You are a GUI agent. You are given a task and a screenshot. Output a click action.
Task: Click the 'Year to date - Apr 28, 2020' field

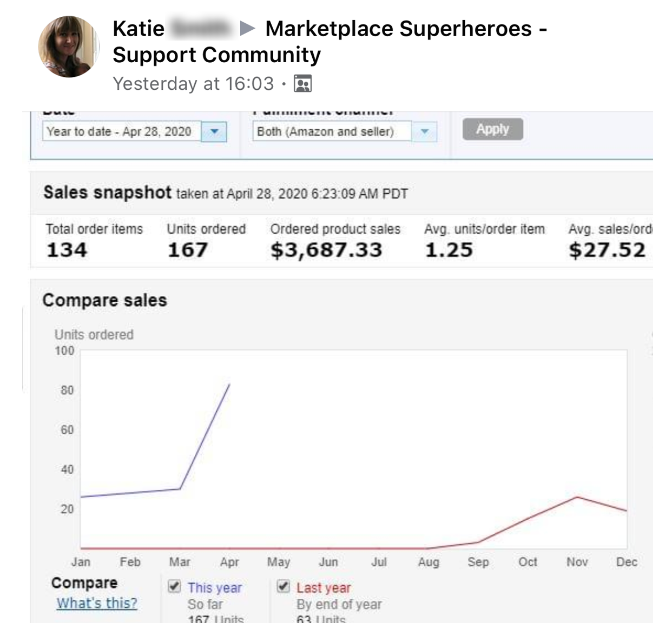click(x=121, y=131)
